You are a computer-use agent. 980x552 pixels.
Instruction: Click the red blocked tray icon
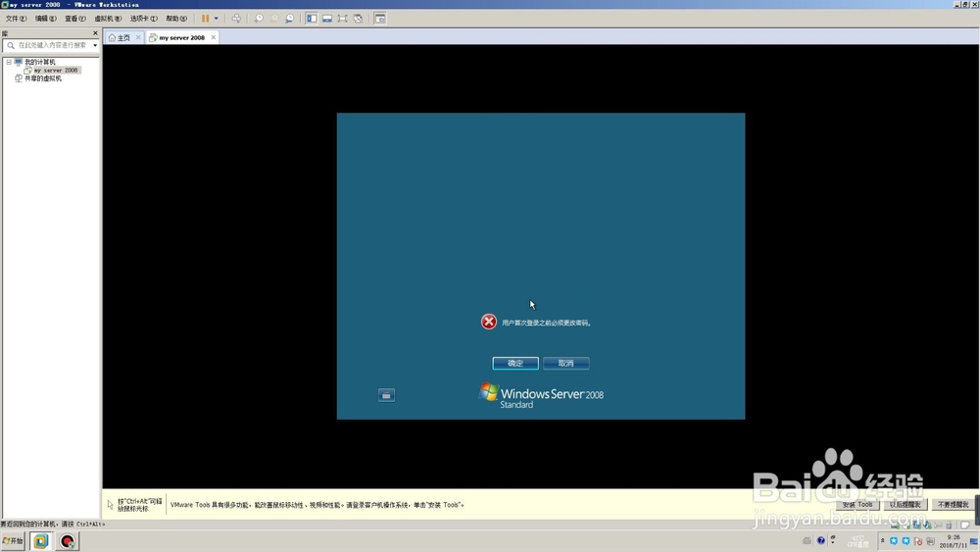pos(917,541)
